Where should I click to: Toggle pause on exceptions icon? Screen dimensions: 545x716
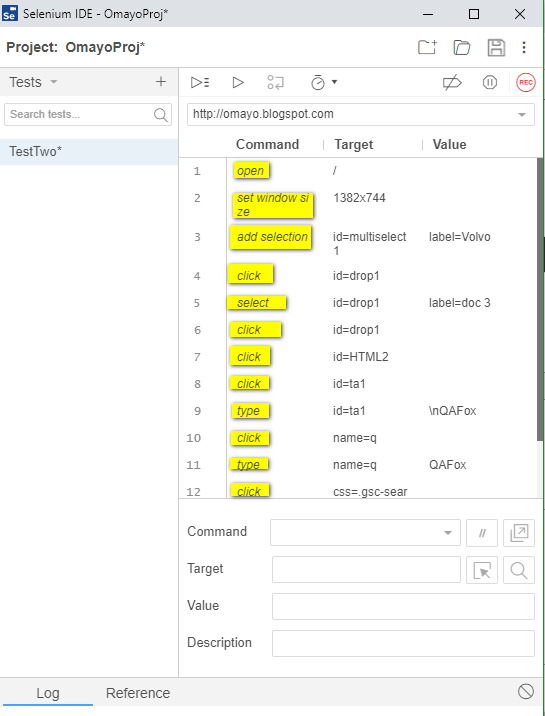(490, 82)
